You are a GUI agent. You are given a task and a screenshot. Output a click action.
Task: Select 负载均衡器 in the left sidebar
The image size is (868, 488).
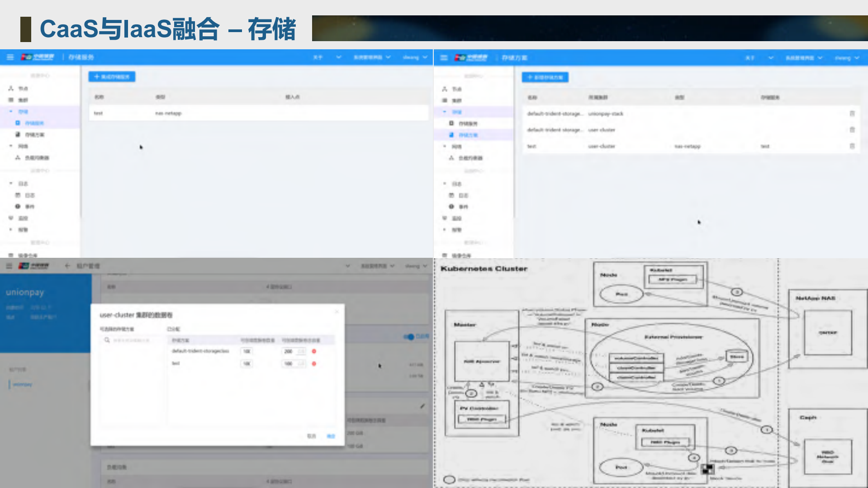35,158
